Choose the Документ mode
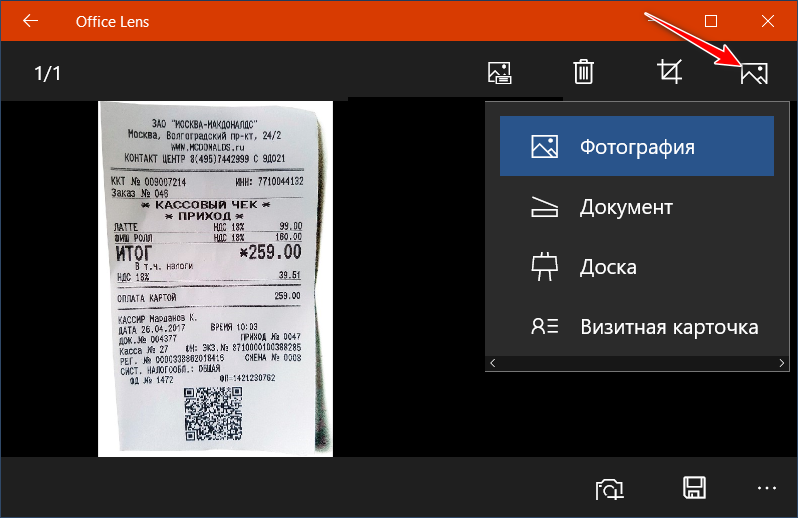The width and height of the screenshot is (798, 518). pos(637,207)
